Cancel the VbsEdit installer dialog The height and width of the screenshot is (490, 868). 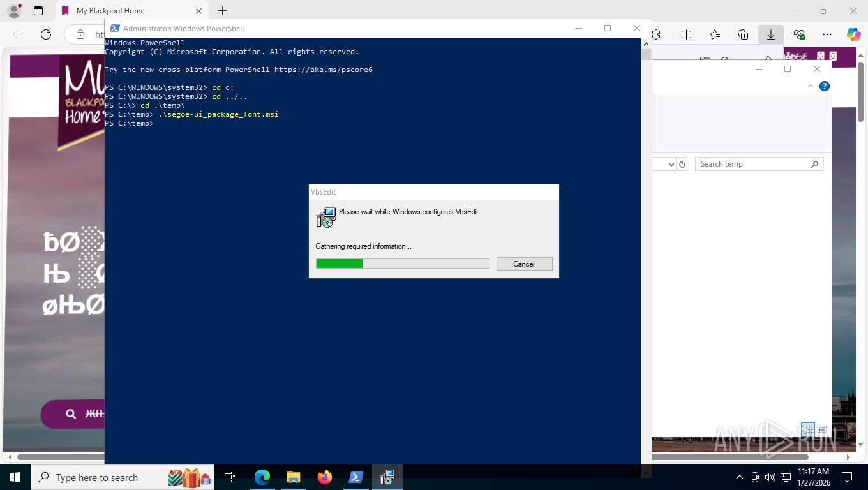point(524,264)
